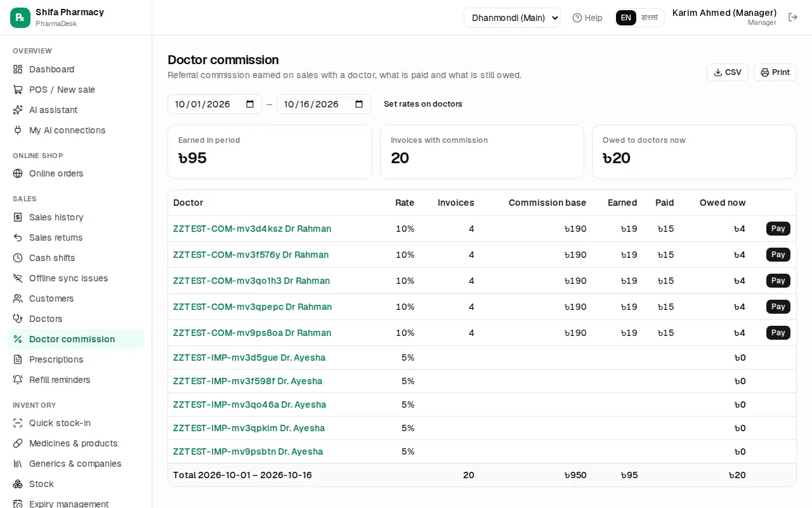Click the Prescriptions document icon
Viewport: 812px width, 508px height.
coord(18,359)
